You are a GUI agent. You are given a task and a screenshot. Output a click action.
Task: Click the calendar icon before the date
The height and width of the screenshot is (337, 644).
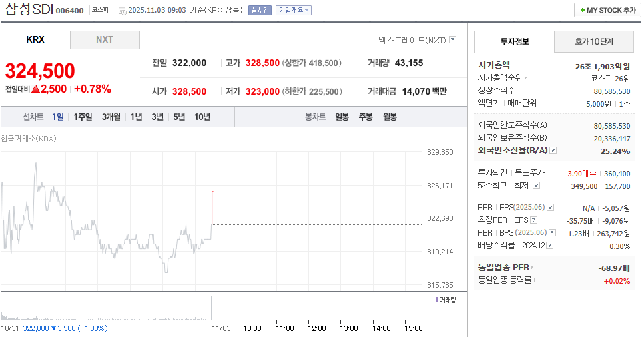[x=122, y=11]
